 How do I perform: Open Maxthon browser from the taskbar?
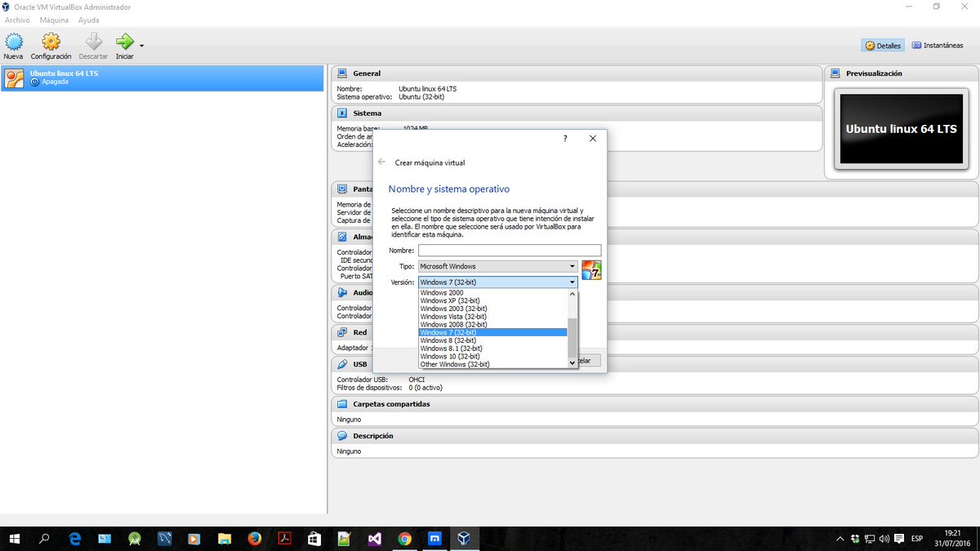435,539
